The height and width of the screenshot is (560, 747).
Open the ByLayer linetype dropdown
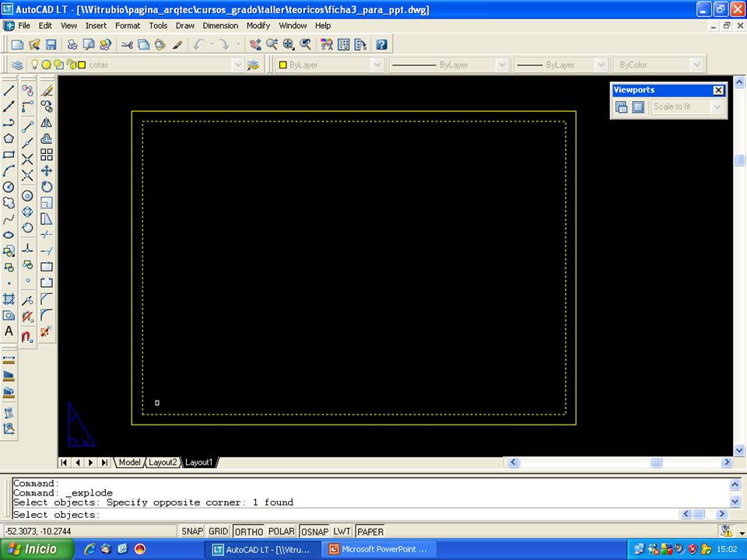coord(502,65)
